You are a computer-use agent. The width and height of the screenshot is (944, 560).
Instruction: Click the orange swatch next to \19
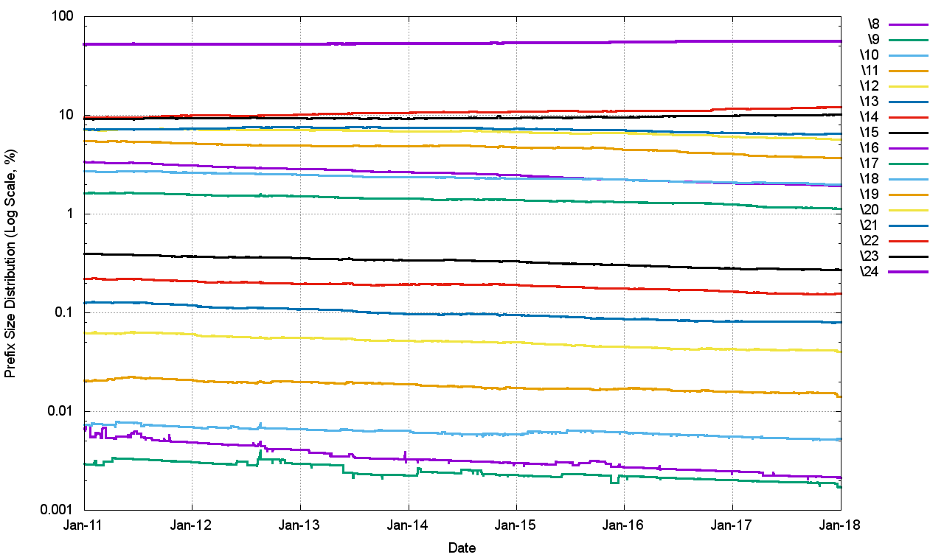pyautogui.click(x=907, y=194)
